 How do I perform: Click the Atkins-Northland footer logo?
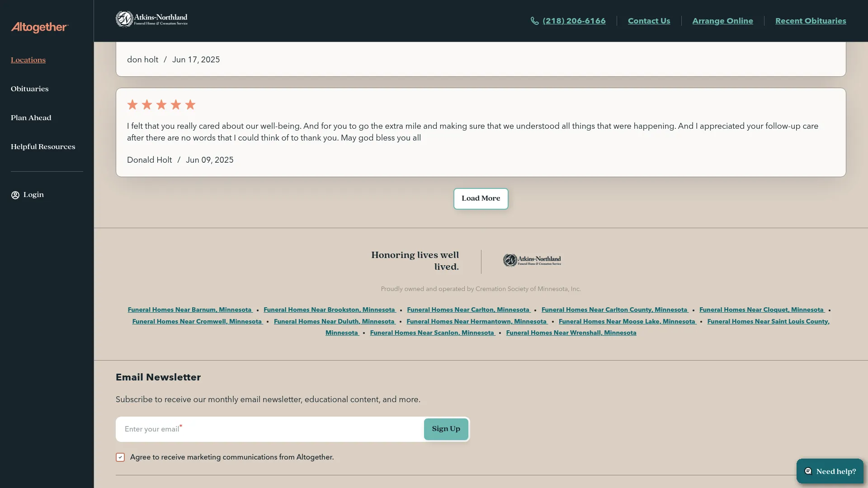[532, 261]
